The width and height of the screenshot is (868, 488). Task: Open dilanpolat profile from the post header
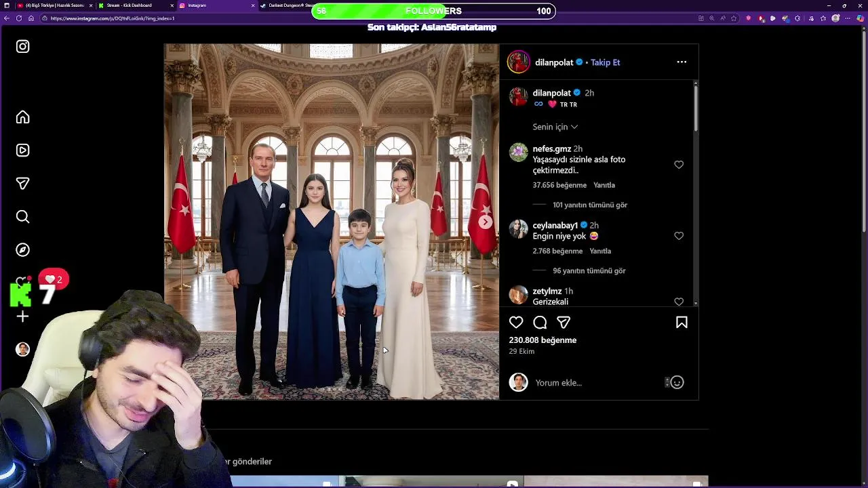[554, 62]
